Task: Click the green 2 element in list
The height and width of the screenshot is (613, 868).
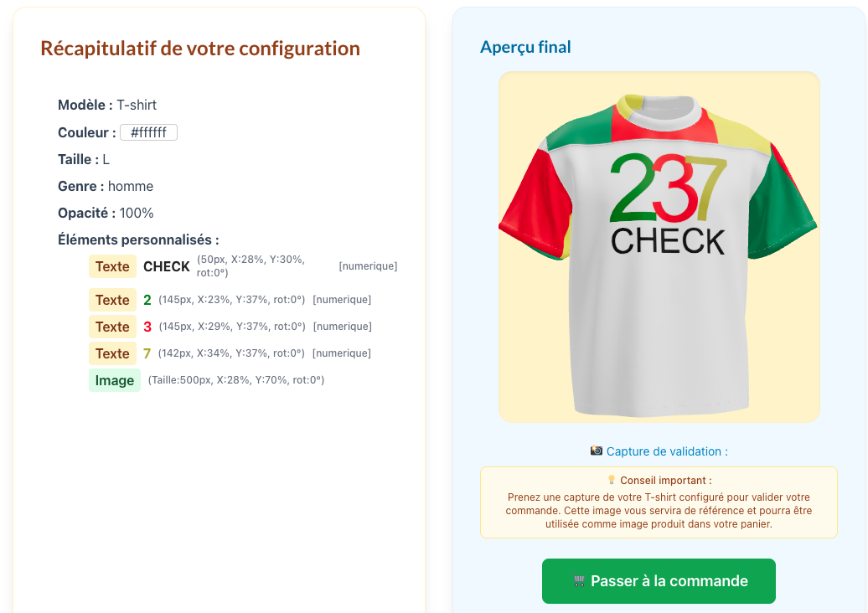Action: (x=147, y=300)
